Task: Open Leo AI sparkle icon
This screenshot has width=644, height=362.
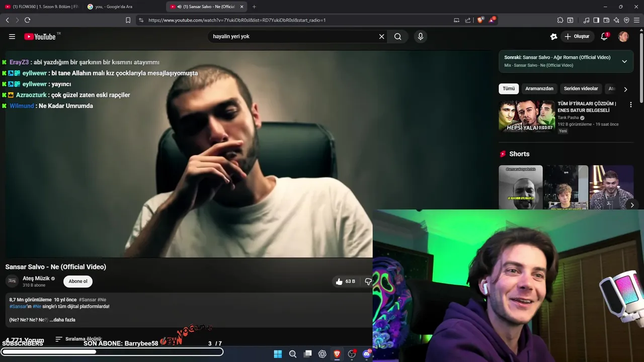Action: click(x=616, y=20)
